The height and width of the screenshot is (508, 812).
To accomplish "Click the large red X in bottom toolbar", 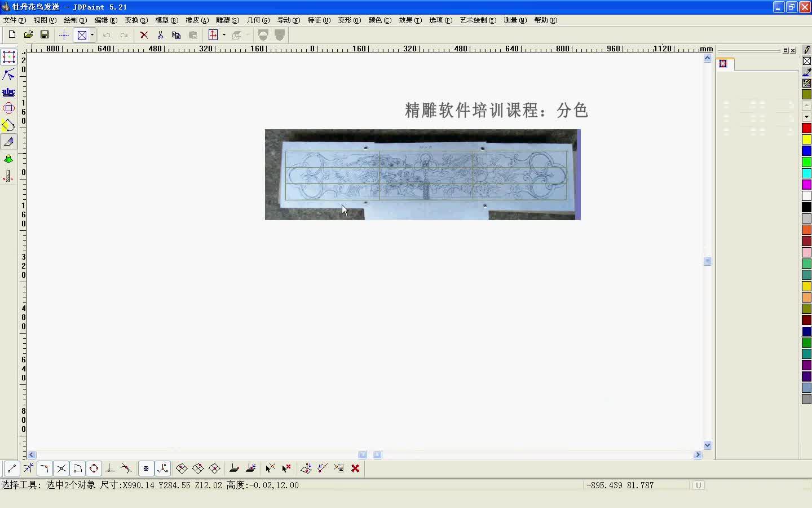I will [355, 468].
